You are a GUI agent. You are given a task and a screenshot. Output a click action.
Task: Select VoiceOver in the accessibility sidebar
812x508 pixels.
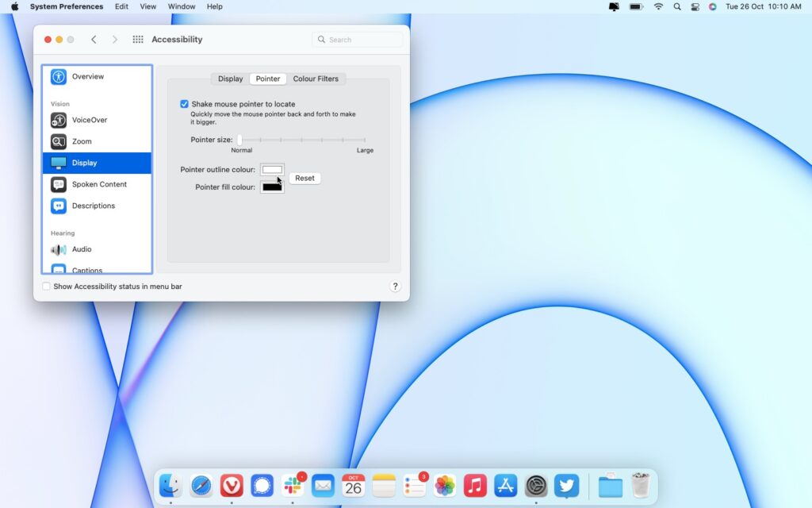tap(89, 120)
